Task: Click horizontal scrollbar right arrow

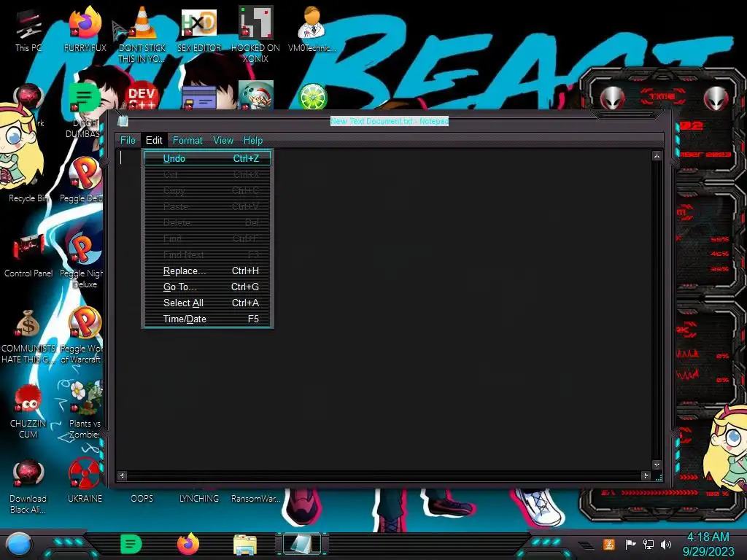Action: click(x=646, y=475)
